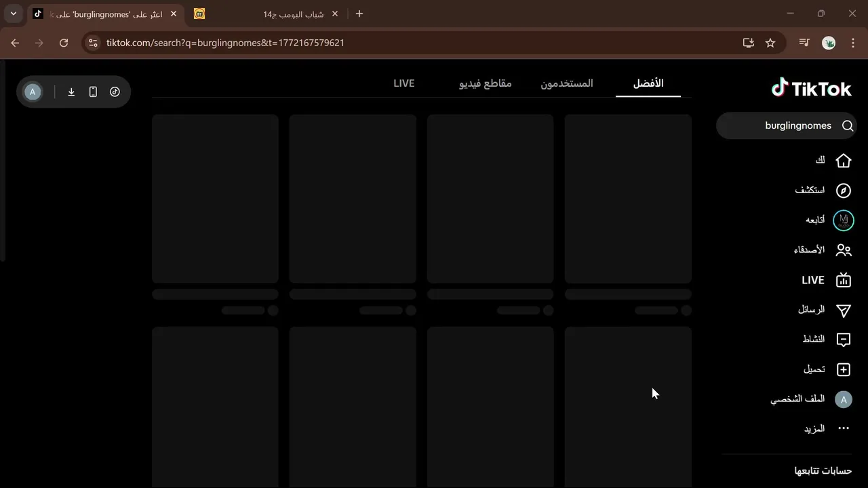Click the address bar URL

pos(225,43)
